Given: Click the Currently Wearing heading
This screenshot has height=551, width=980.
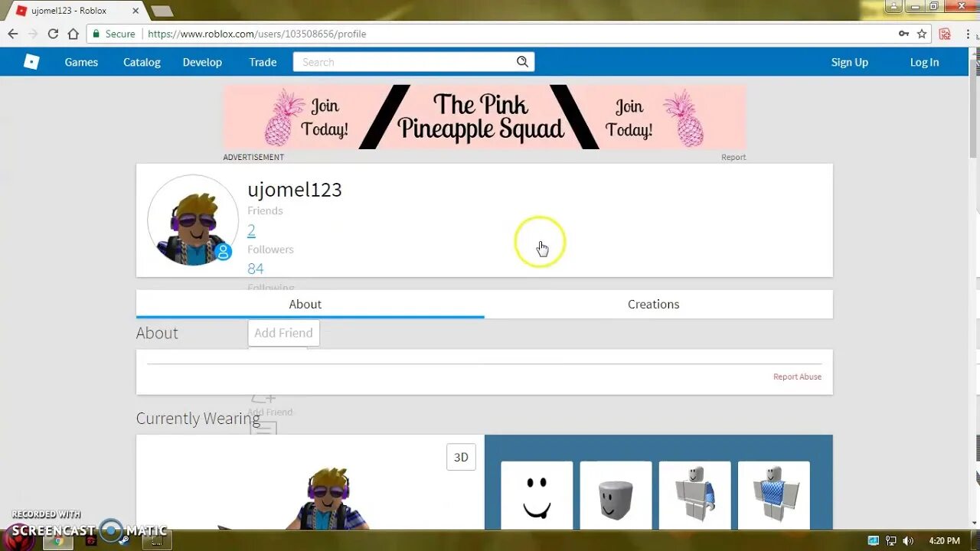Looking at the screenshot, I should point(198,418).
